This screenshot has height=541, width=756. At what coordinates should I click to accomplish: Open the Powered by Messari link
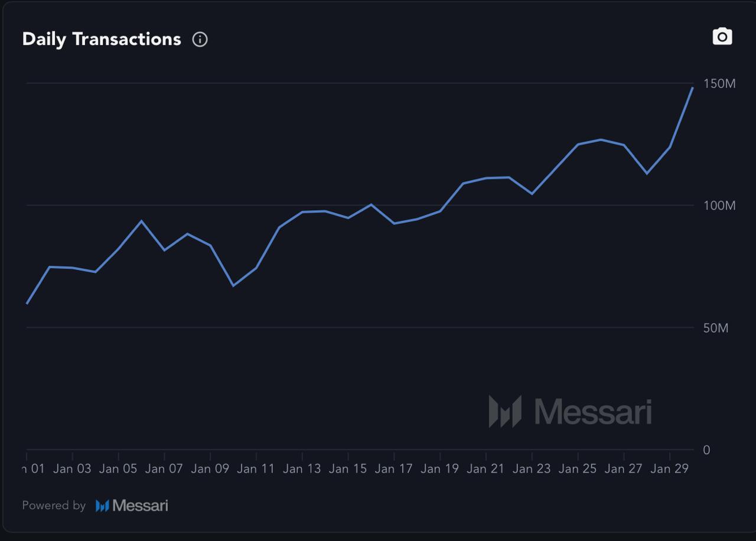(x=94, y=505)
